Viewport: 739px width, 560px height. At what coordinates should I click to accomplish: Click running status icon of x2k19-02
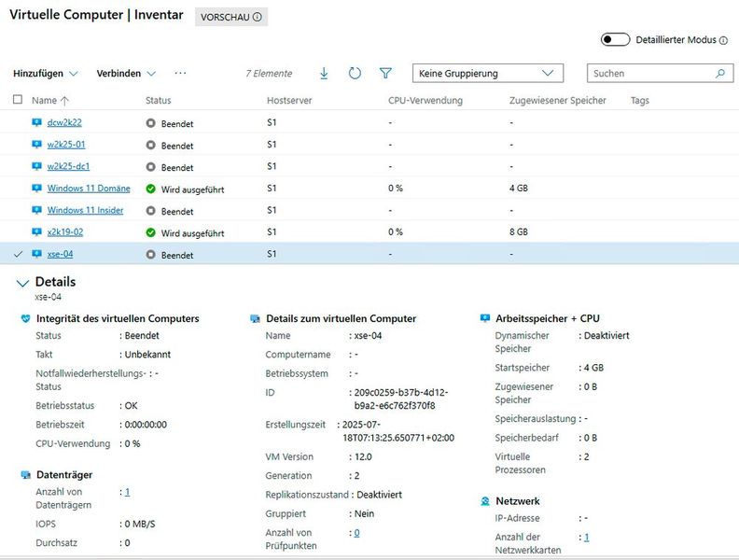pos(150,232)
